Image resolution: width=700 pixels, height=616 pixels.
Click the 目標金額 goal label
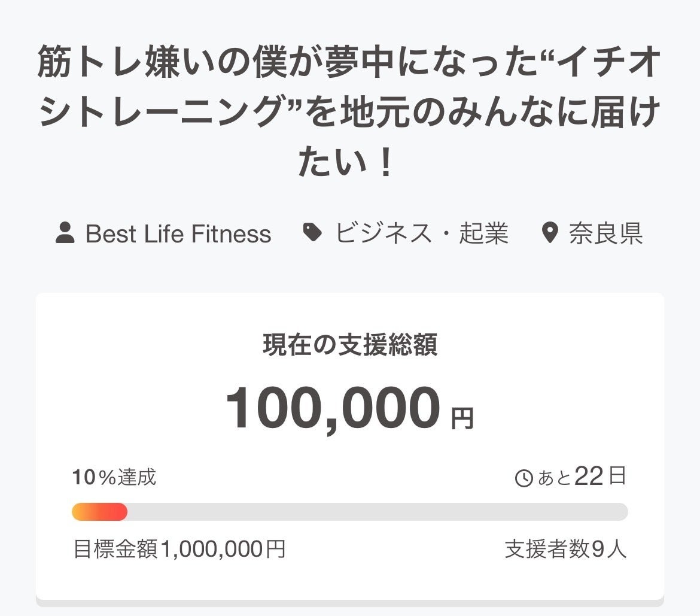pos(115,549)
